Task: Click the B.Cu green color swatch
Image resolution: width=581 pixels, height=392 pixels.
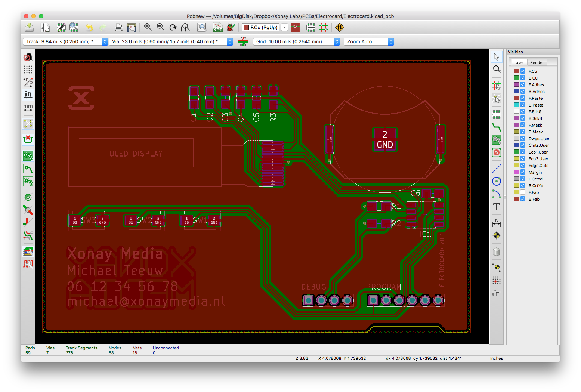Action: pos(516,78)
